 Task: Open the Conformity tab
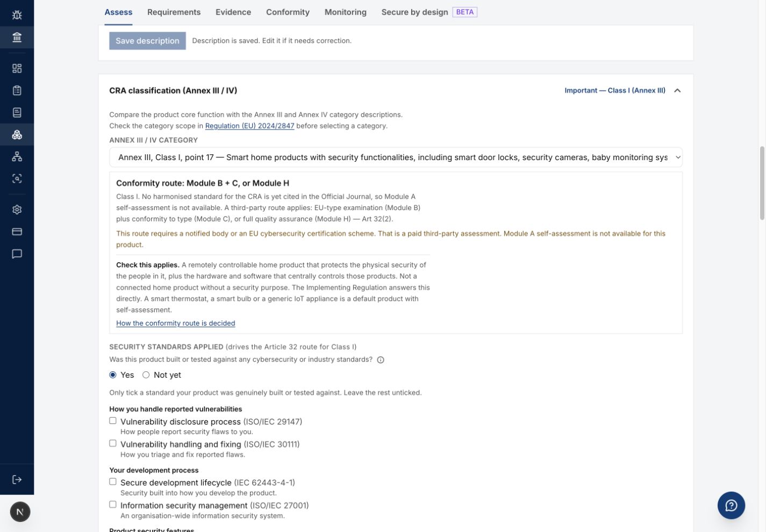tap(288, 12)
